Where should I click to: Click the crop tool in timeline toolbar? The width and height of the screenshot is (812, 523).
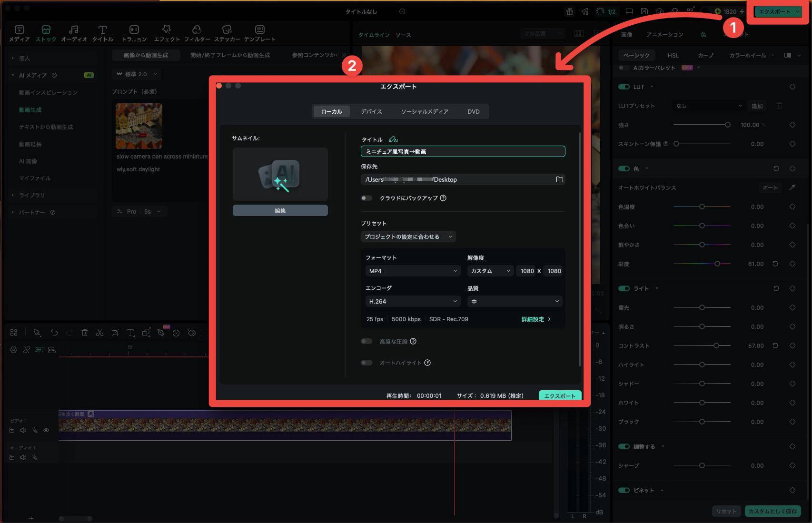pos(115,333)
